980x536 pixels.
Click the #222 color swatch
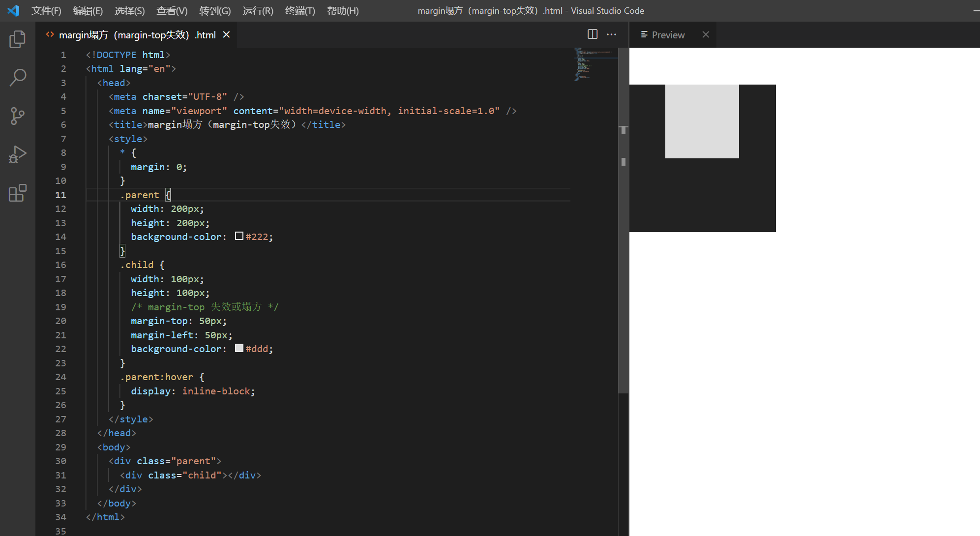tap(239, 236)
